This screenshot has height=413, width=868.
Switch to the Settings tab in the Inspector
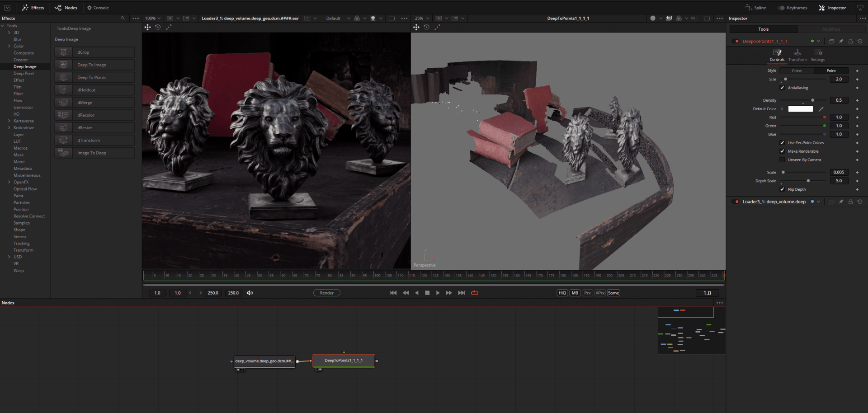coord(817,55)
